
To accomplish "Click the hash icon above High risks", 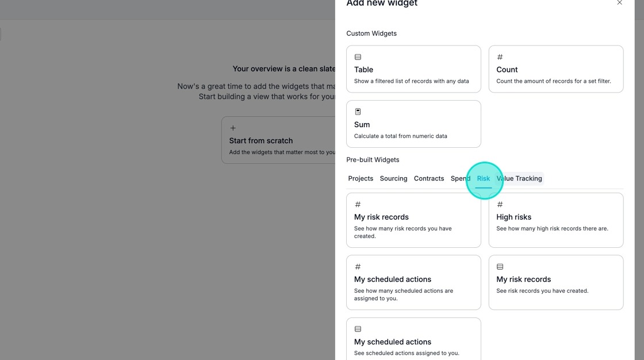I will pos(500,204).
